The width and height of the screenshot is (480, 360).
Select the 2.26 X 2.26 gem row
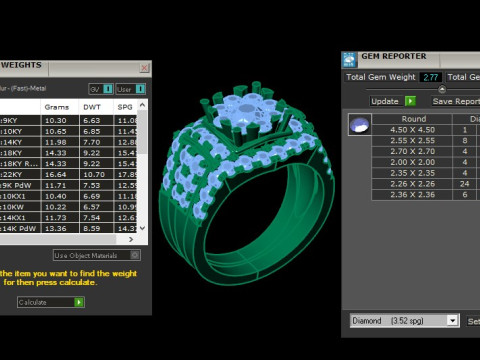pos(426,184)
